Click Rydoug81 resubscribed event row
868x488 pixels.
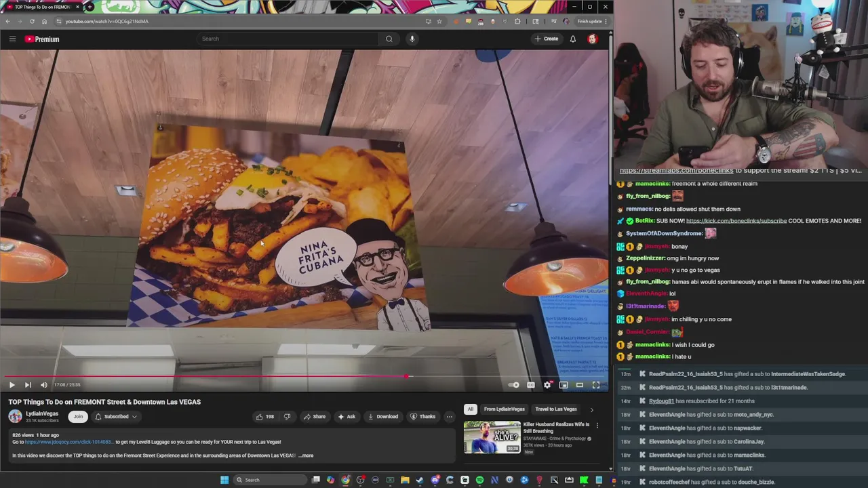point(741,401)
